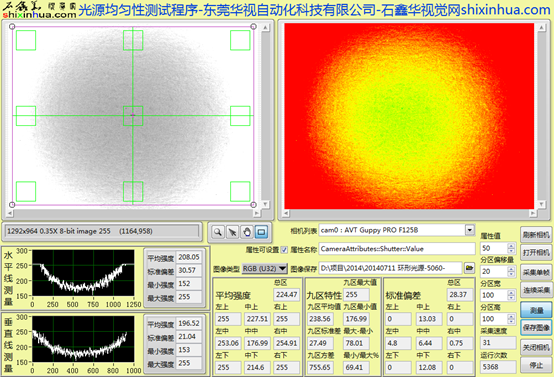Increment the 分区高 value

coord(511,317)
